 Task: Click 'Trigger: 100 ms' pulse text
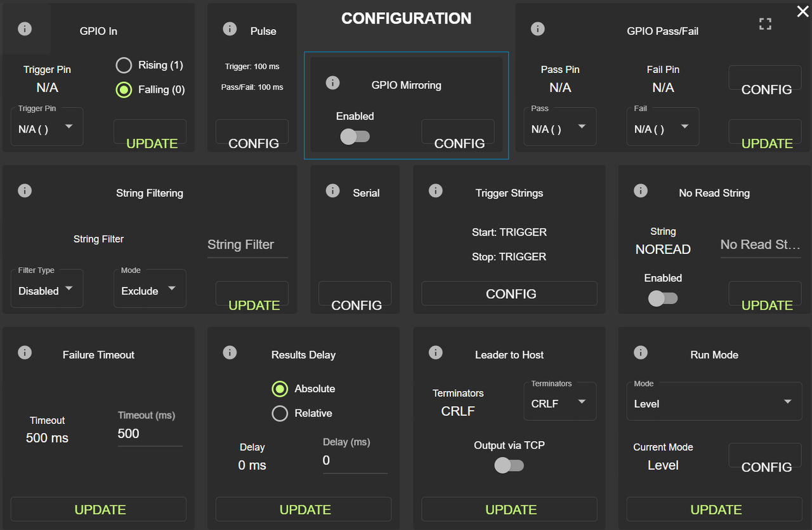coord(252,67)
